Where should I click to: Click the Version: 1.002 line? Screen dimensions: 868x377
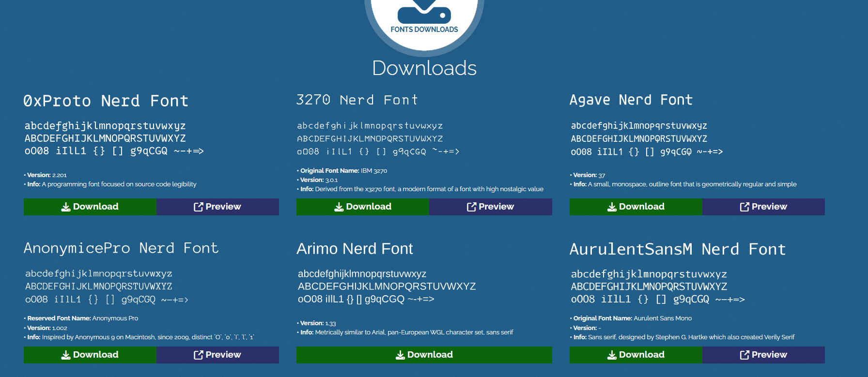pyautogui.click(x=46, y=328)
